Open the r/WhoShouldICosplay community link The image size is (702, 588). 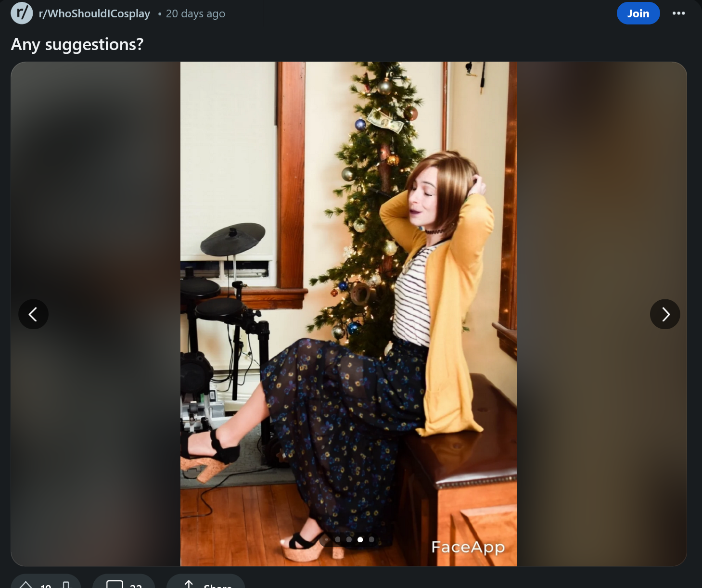click(94, 13)
